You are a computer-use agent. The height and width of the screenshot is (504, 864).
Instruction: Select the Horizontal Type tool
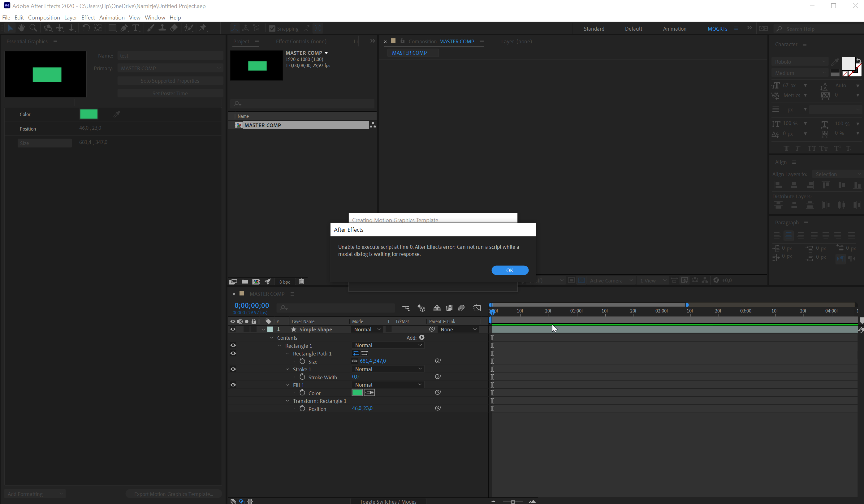point(136,28)
